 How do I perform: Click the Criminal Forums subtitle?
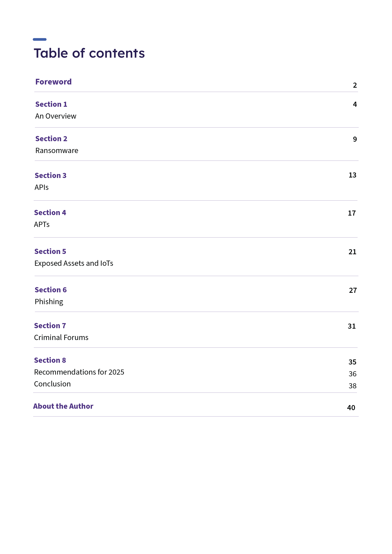coord(61,337)
